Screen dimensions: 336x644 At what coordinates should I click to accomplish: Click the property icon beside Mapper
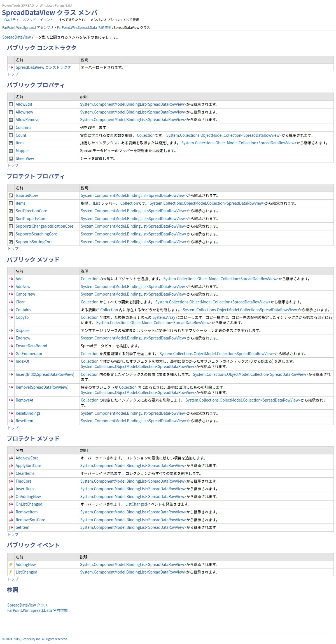tap(11, 151)
